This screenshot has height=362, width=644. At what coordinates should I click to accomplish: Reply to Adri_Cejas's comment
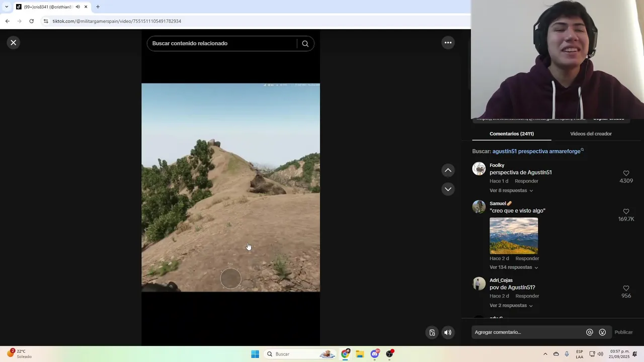click(527, 296)
